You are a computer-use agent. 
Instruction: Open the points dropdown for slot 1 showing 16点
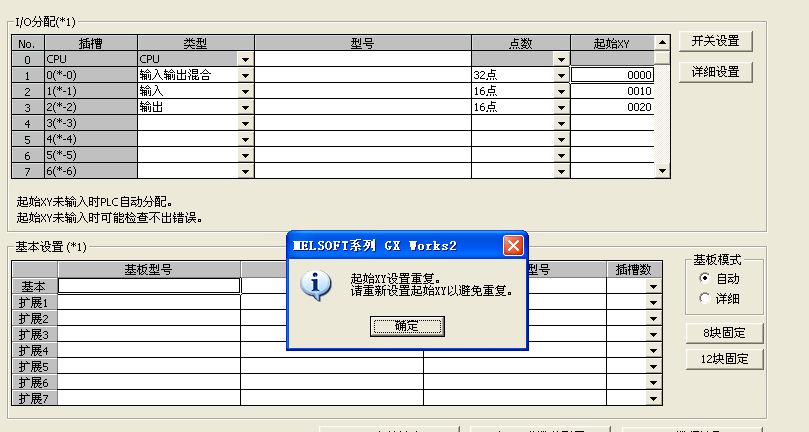point(561,91)
